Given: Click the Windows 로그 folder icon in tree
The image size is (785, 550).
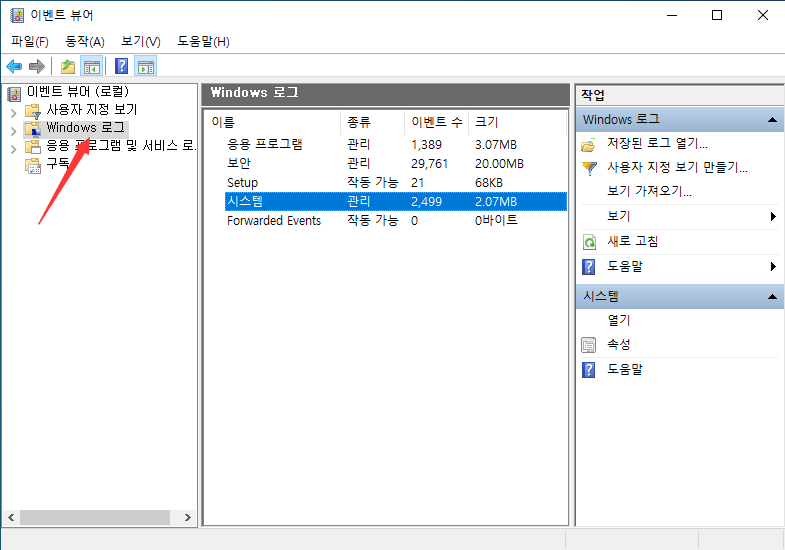Looking at the screenshot, I should coord(33,129).
